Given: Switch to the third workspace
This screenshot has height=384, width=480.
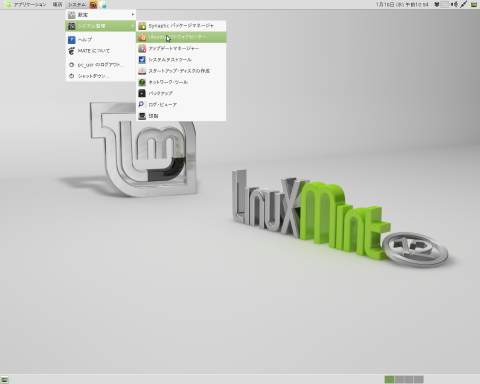Looking at the screenshot, I should pyautogui.click(x=409, y=379).
